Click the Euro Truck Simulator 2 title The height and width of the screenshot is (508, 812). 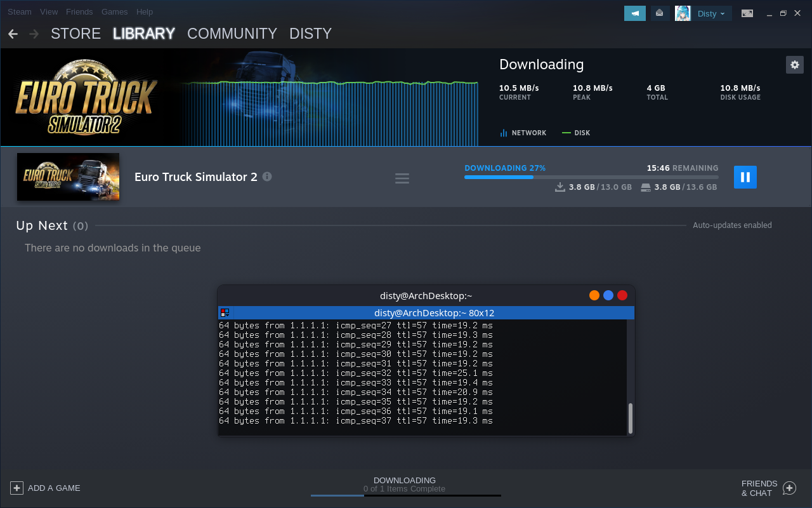click(x=196, y=177)
